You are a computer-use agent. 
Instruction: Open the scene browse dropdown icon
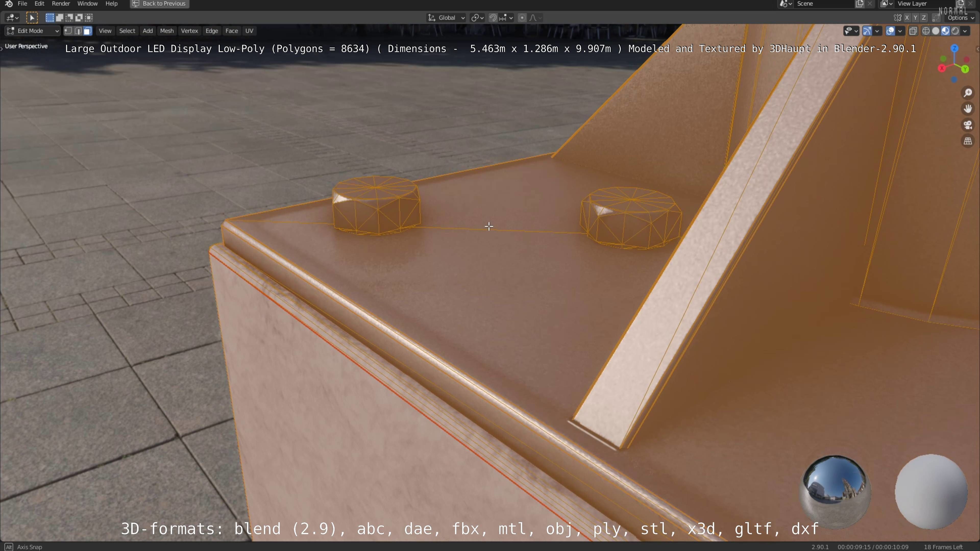pyautogui.click(x=786, y=4)
